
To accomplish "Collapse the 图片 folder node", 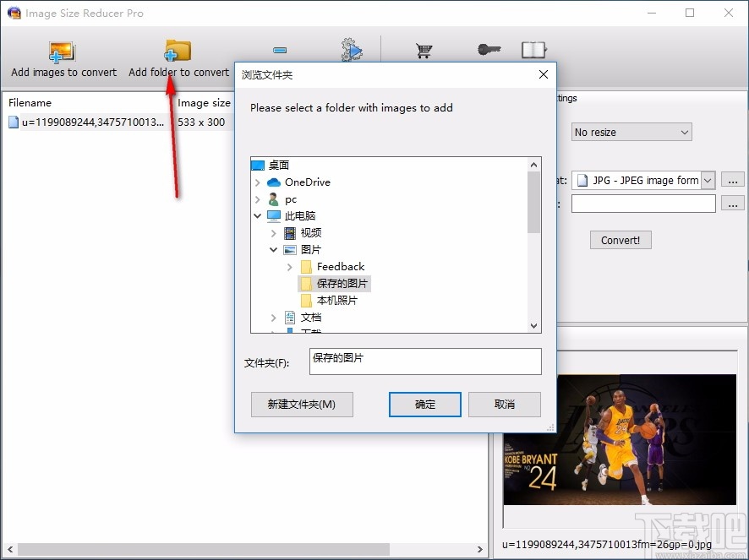I will [273, 249].
